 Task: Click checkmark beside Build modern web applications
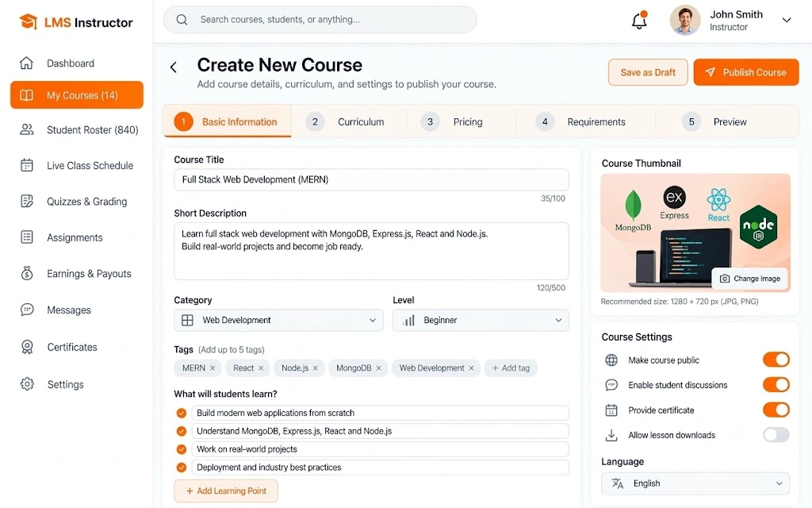click(182, 413)
